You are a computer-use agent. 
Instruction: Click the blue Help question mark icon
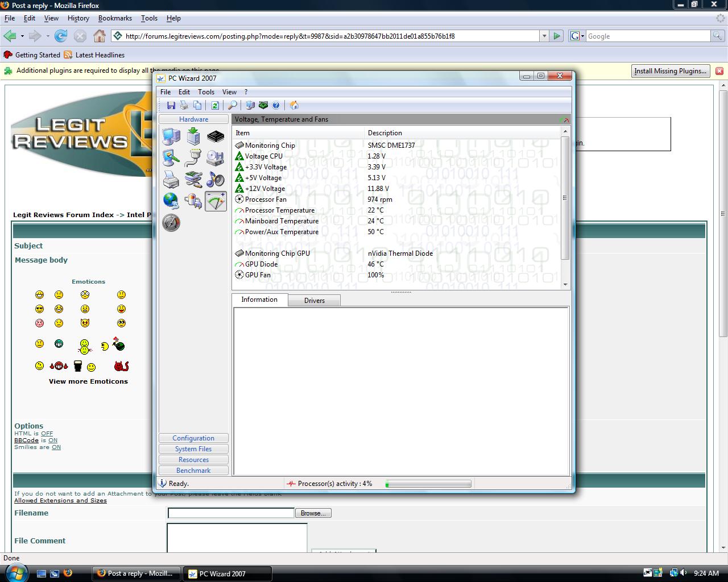276,105
